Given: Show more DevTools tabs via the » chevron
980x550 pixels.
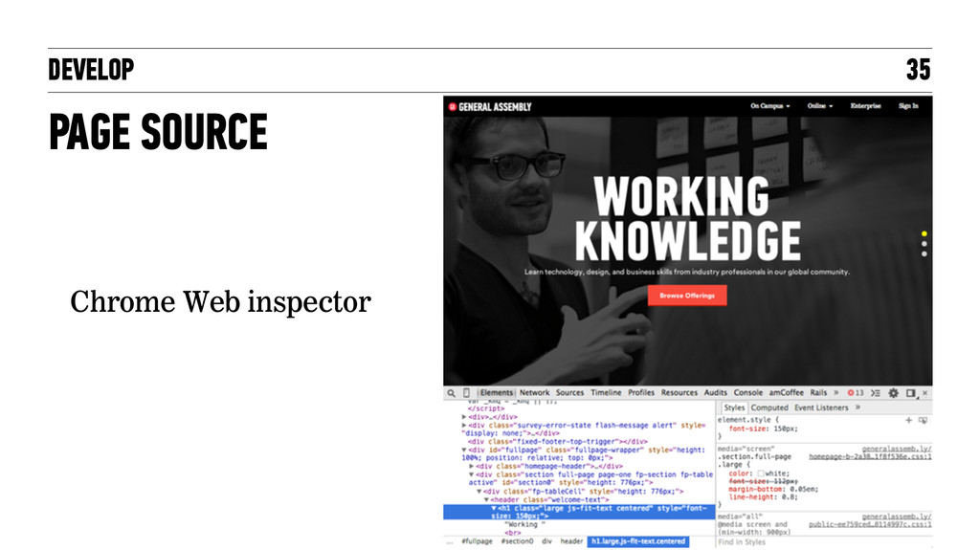Looking at the screenshot, I should [x=836, y=392].
